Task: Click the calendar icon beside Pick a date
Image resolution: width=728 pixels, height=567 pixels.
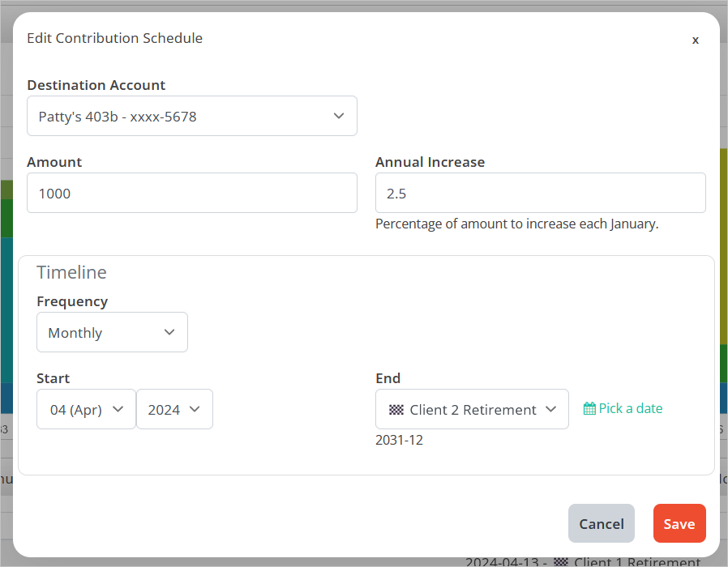Action: 589,409
